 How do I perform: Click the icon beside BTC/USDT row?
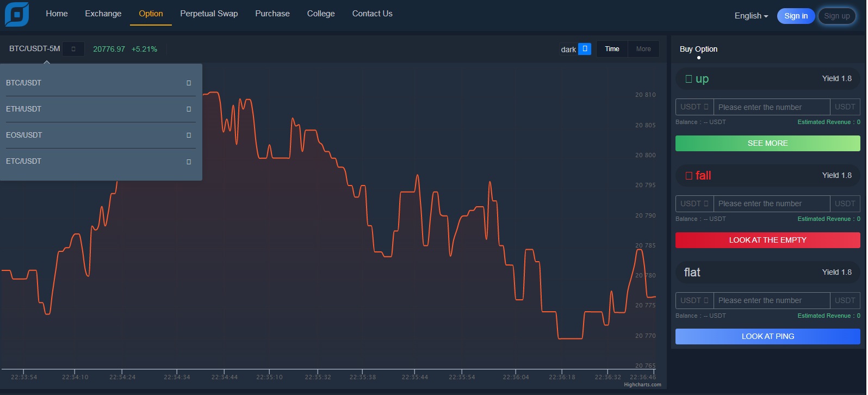[x=189, y=83]
